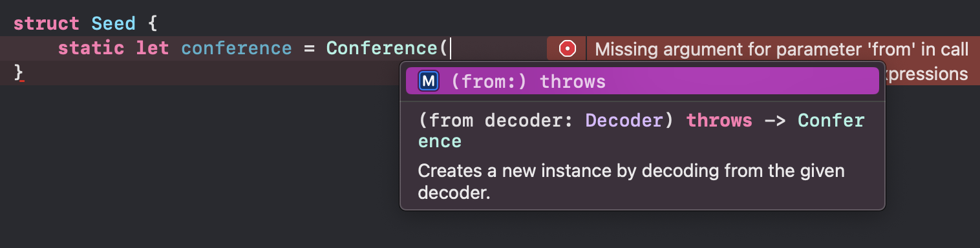Click the "Seed" struct name
Image resolution: width=980 pixels, height=248 pixels.
[113, 24]
